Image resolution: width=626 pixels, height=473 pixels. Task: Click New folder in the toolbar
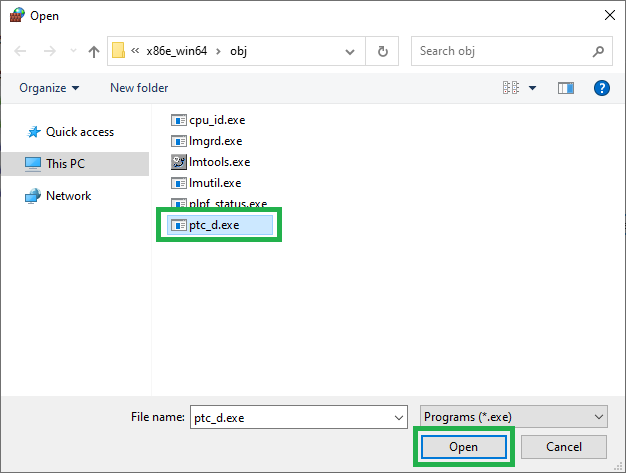pos(139,88)
